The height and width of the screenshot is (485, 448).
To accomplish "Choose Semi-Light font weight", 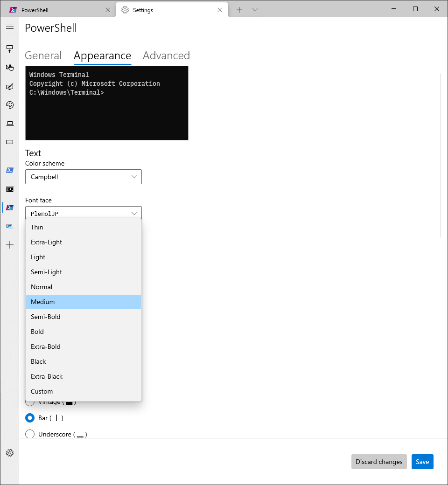I will 83,272.
